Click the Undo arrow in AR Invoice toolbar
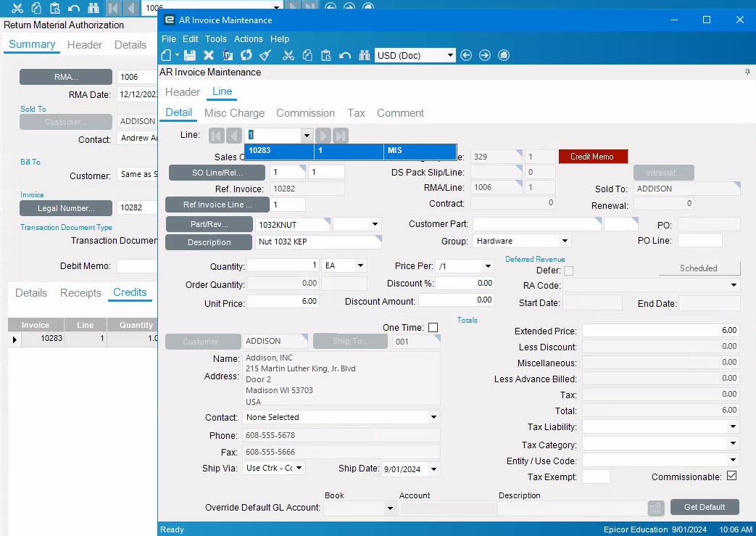Viewport: 756px width, 536px height. click(345, 55)
